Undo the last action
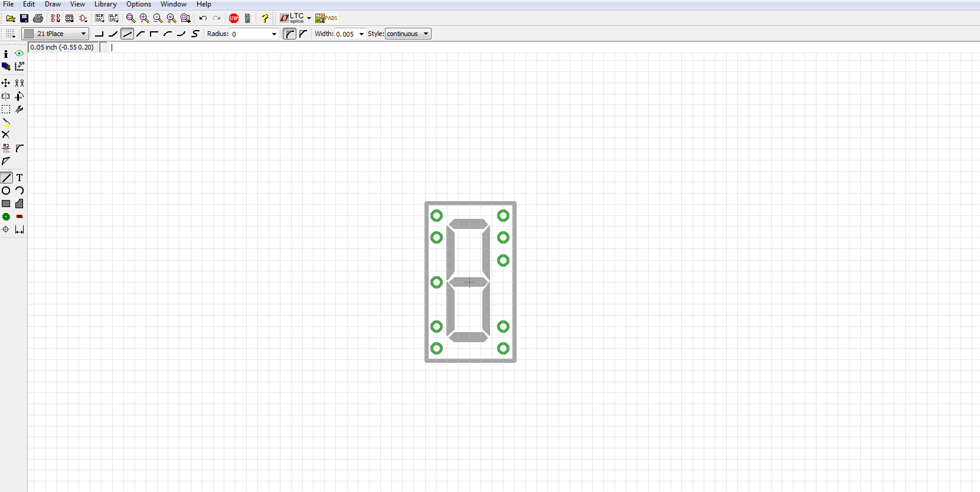 click(x=203, y=18)
